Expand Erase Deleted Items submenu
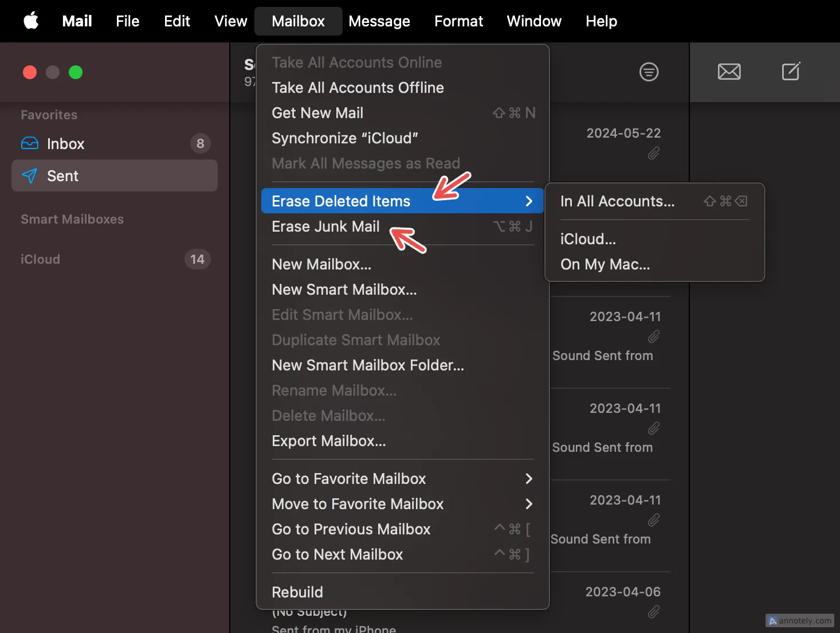Screen dimensions: 840x633 pos(402,201)
